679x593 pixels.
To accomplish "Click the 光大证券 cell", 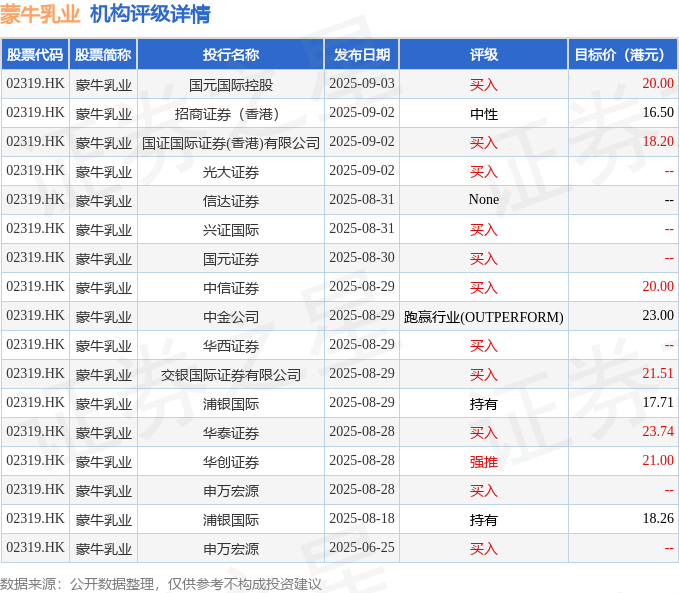I will click(x=231, y=172).
